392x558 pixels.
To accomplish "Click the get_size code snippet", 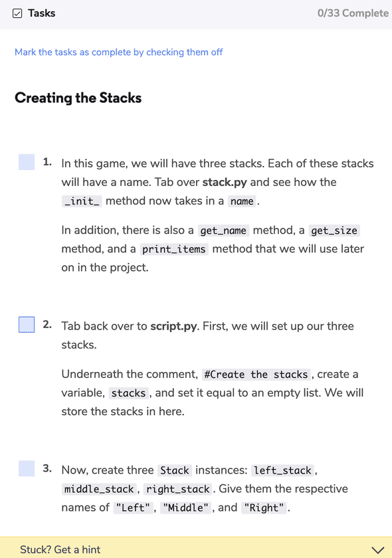I will tap(334, 231).
